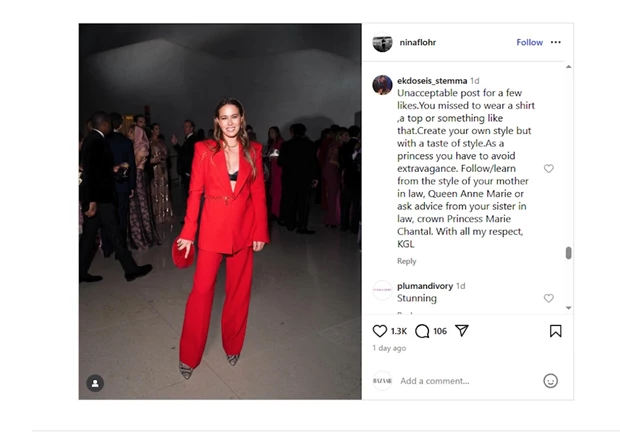Reply to the ekdoseis_stemma comment
The width and height of the screenshot is (620, 445).
[406, 261]
